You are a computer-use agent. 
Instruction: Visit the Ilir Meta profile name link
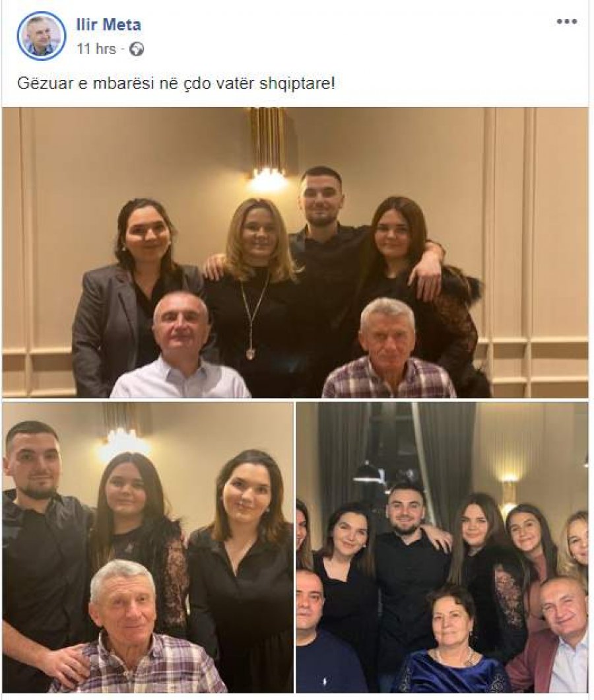pyautogui.click(x=108, y=24)
